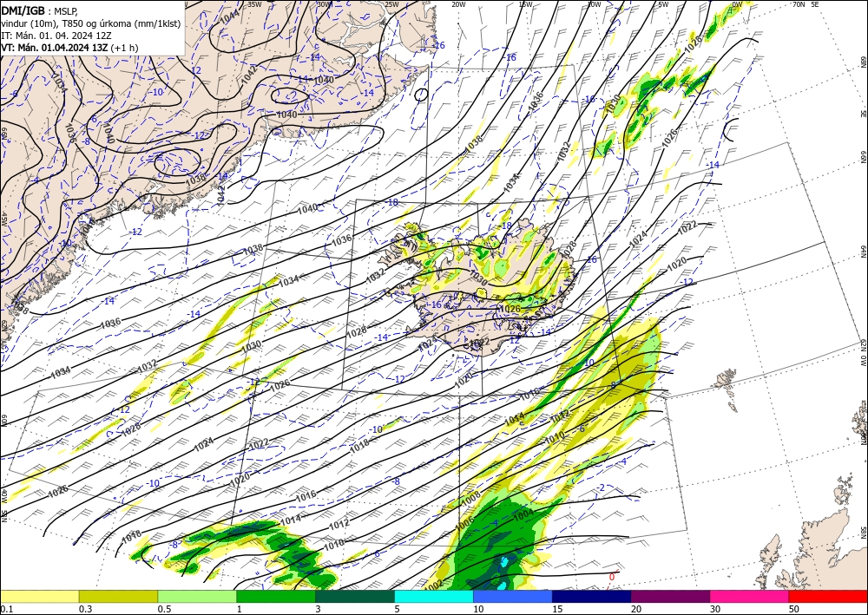Click the '1002' isobar label at the bottom
868x615 pixels.
[435, 584]
